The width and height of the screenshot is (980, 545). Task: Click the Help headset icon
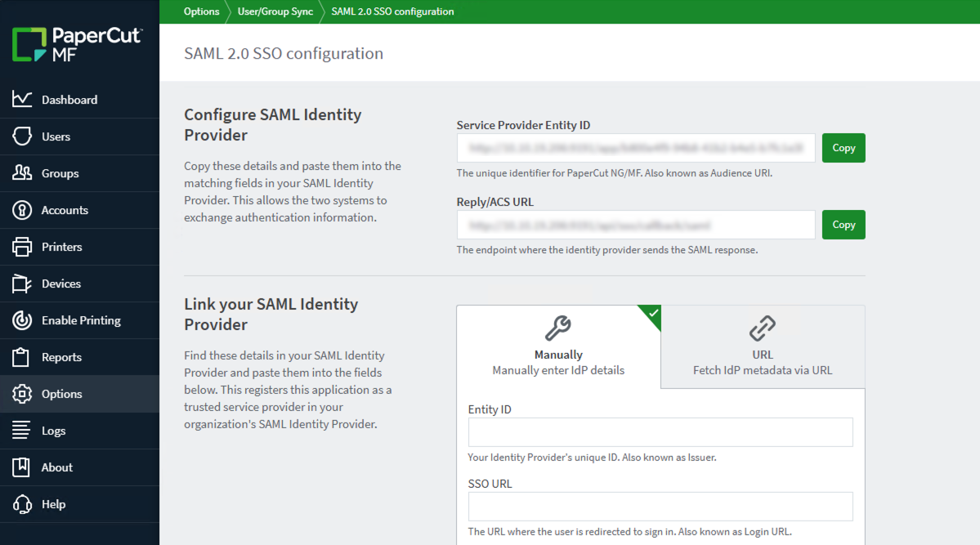click(x=22, y=504)
